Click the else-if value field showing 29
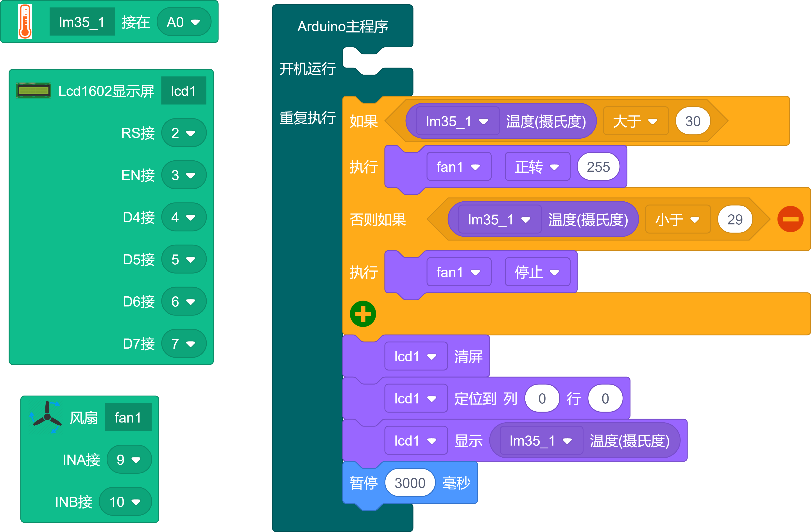The width and height of the screenshot is (811, 532). [x=735, y=219]
